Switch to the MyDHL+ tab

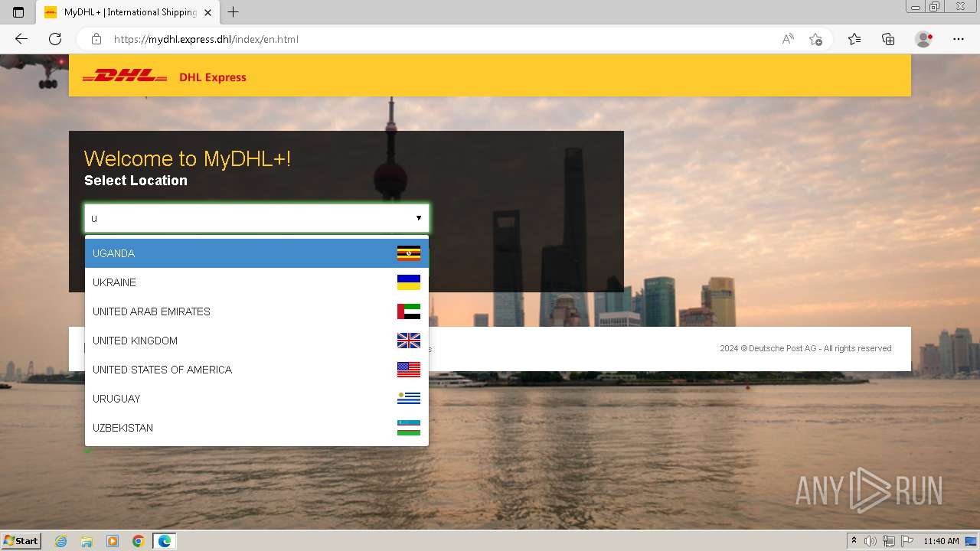[x=129, y=12]
